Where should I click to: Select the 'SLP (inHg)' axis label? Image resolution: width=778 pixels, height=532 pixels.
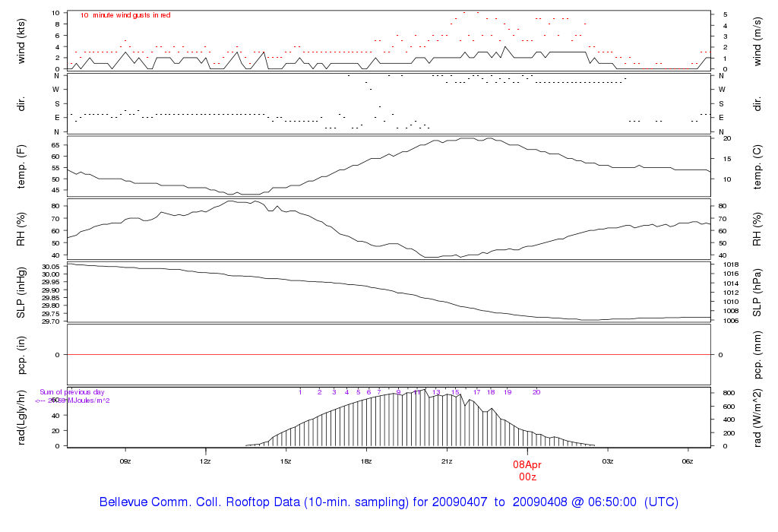point(21,293)
